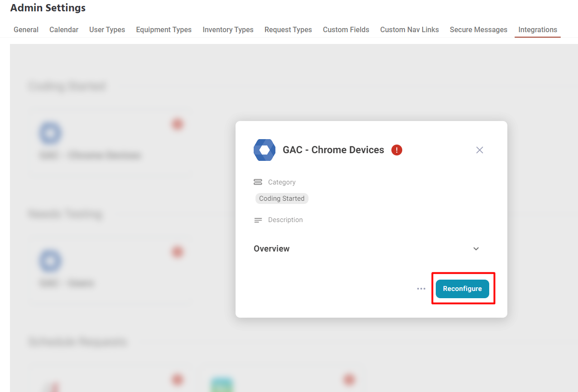The height and width of the screenshot is (392, 578).
Task: Open the General tab
Action: (26, 29)
